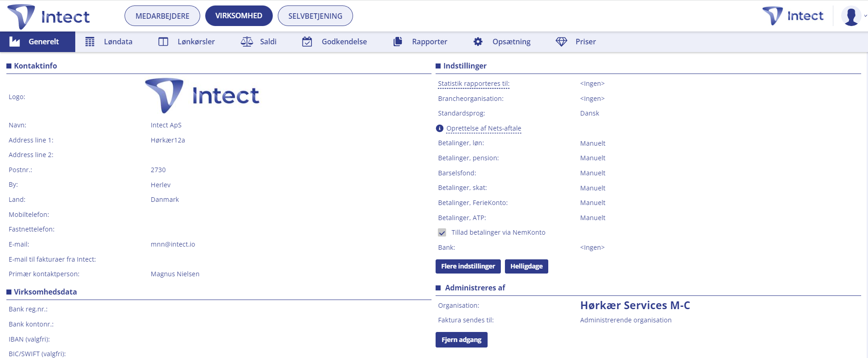This screenshot has height=358, width=868.
Task: Open the user profile avatar dropdown
Action: [852, 16]
